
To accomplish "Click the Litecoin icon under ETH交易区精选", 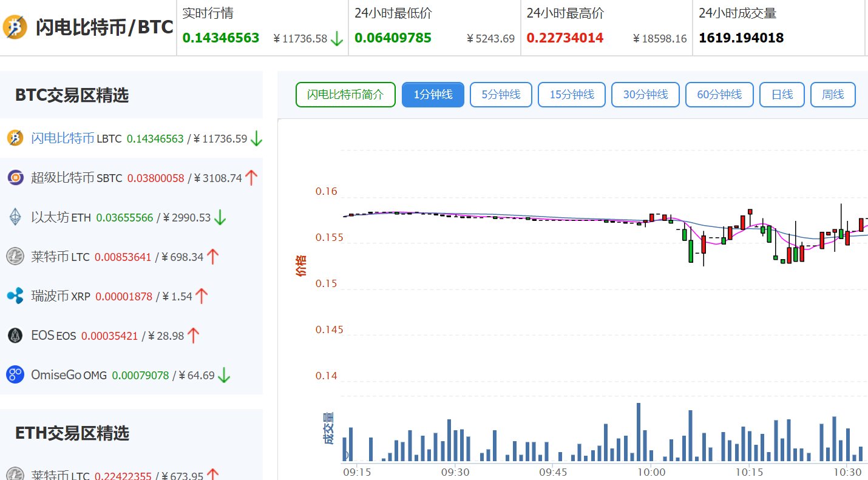I will coord(15,475).
